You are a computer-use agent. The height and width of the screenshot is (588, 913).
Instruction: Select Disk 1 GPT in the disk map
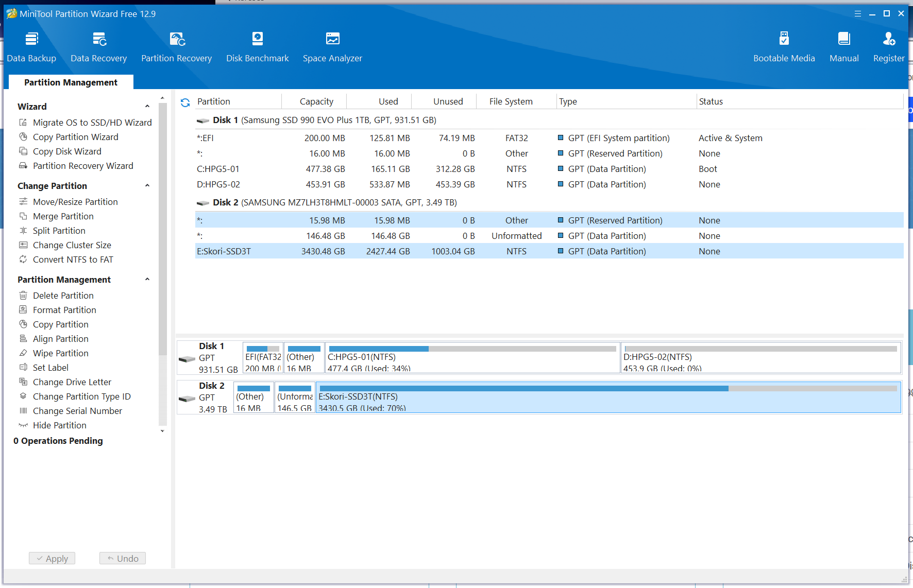point(210,358)
